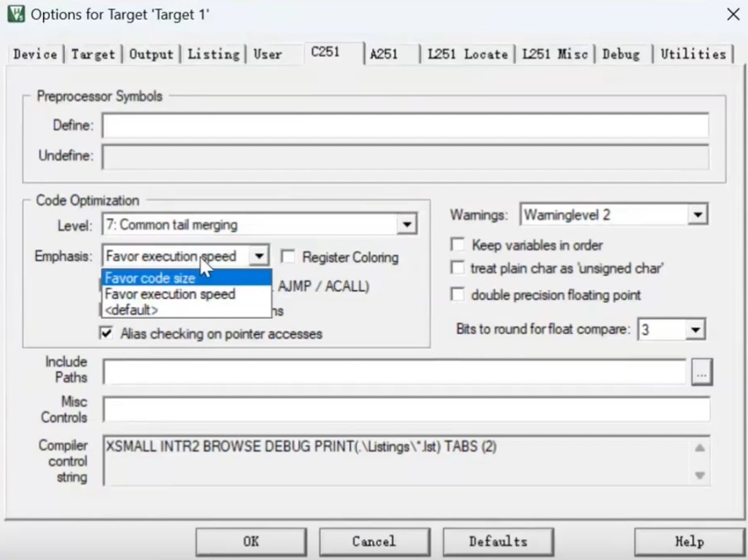Enable double precision floating point
The height and width of the screenshot is (560, 748).
coord(457,295)
